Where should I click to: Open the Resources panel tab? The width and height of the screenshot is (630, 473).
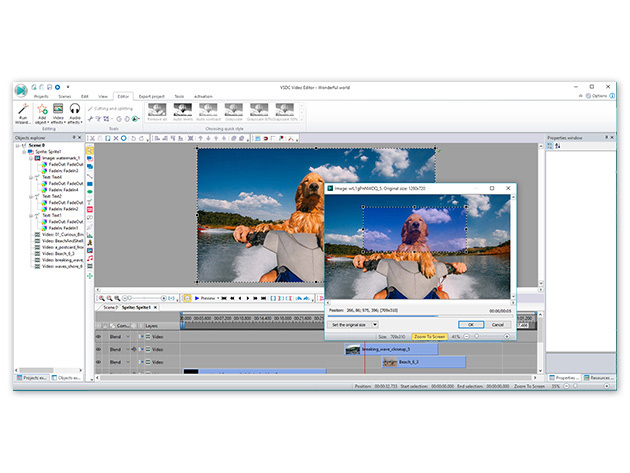click(599, 378)
